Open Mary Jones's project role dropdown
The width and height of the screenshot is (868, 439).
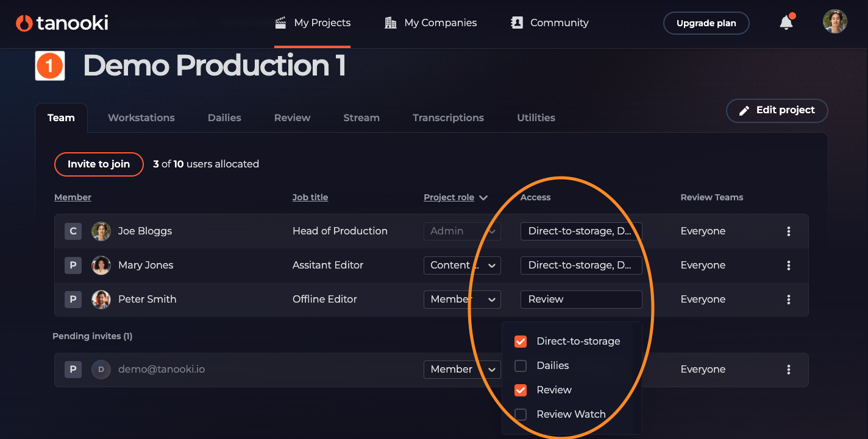coord(462,265)
